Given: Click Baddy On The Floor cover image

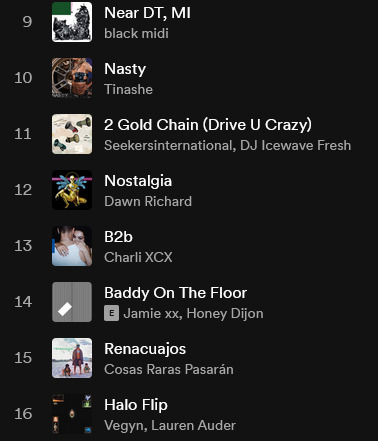Looking at the screenshot, I should point(72,302).
